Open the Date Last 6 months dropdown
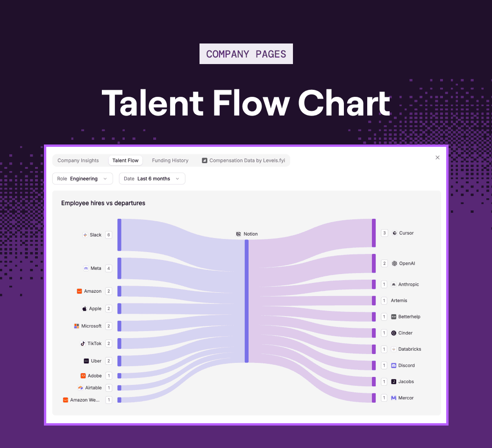 pyautogui.click(x=152, y=179)
